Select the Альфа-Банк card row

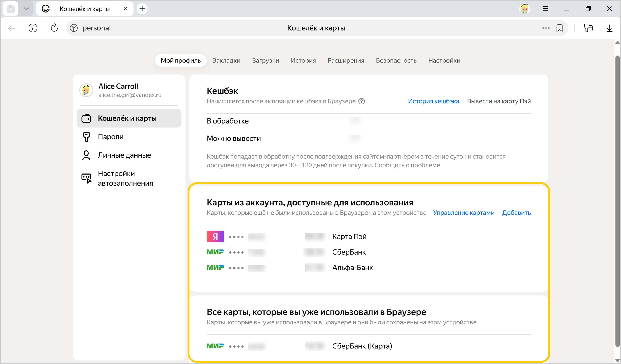tap(352, 268)
